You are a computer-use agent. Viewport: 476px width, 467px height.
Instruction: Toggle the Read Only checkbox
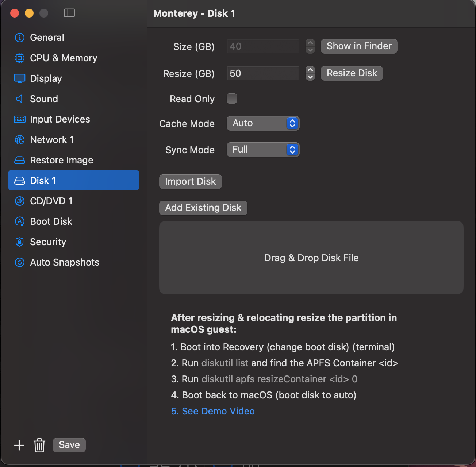[x=232, y=99]
